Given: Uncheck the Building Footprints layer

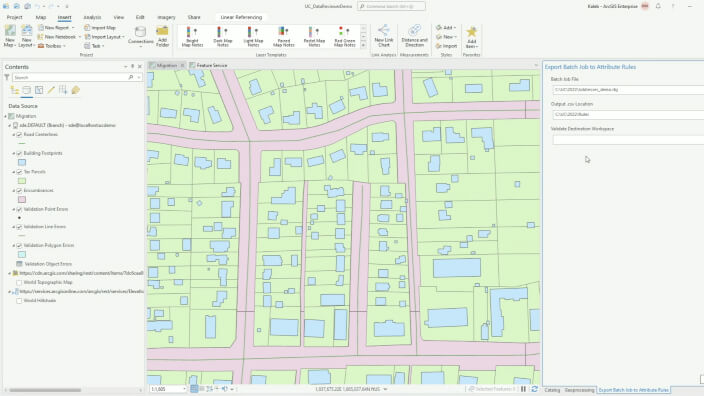Looking at the screenshot, I should coord(19,154).
